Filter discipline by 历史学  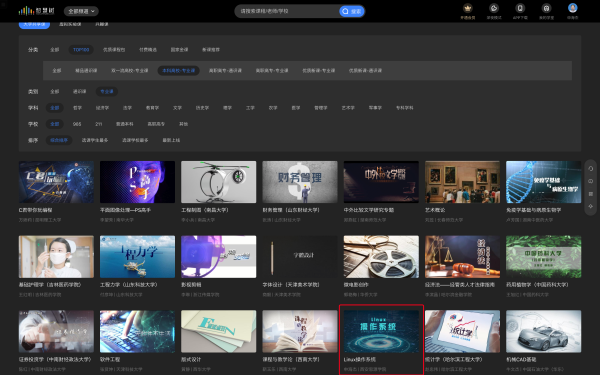[202, 108]
